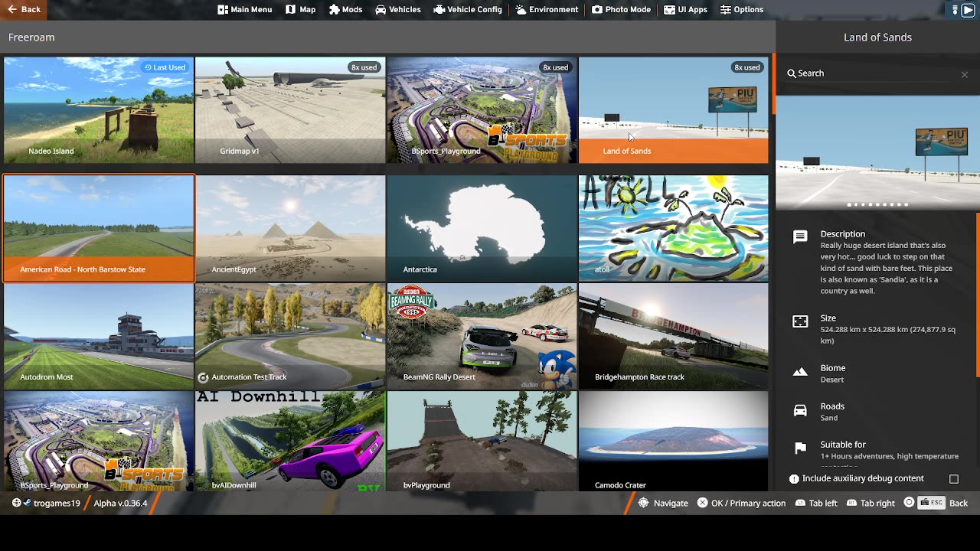Toggle Include auxiliary debug content checkbox
Image resolution: width=980 pixels, height=551 pixels.
[x=954, y=479]
